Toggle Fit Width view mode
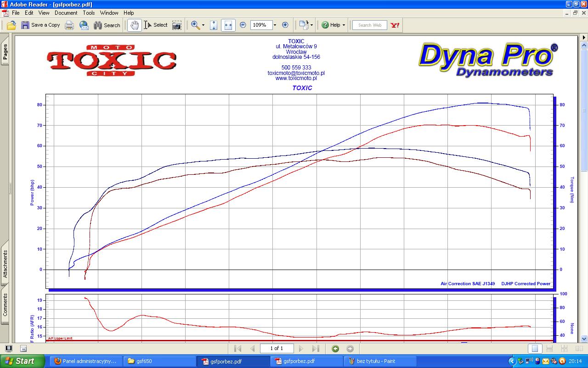This screenshot has height=368, width=588. point(228,25)
